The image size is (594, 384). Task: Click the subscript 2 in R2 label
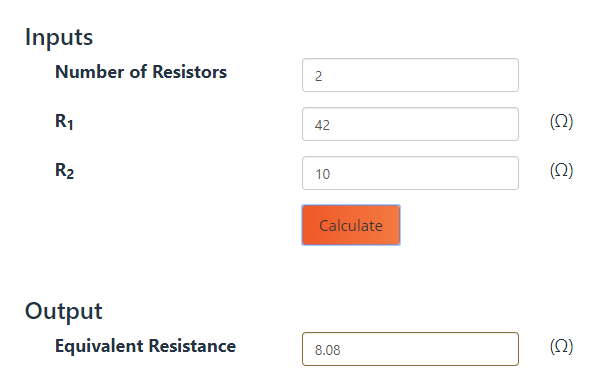click(70, 174)
